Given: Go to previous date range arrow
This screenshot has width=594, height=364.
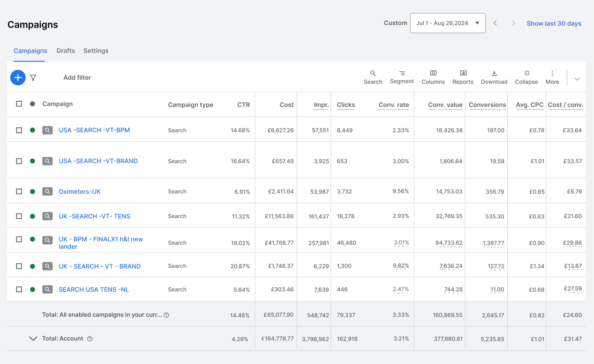Looking at the screenshot, I should tap(495, 23).
